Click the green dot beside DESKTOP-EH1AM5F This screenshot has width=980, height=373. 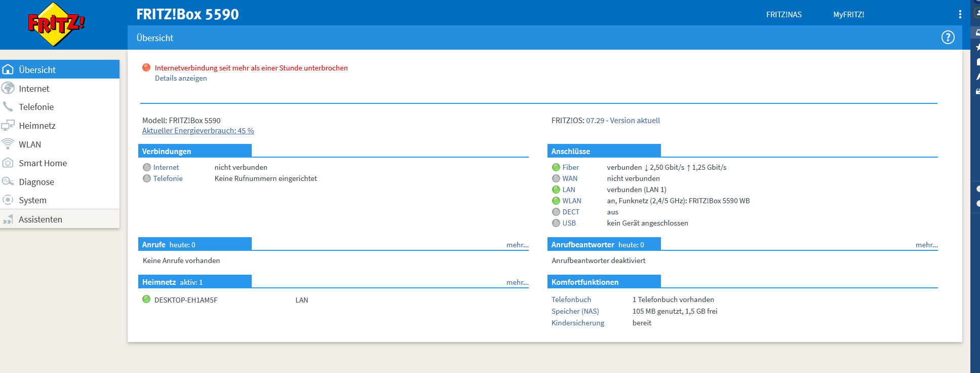pyautogui.click(x=146, y=299)
